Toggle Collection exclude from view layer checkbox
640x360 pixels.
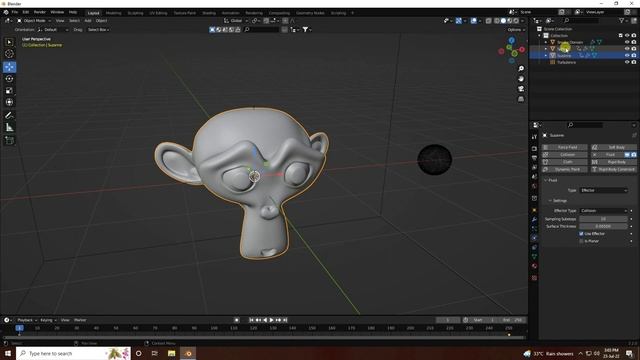tap(620, 36)
